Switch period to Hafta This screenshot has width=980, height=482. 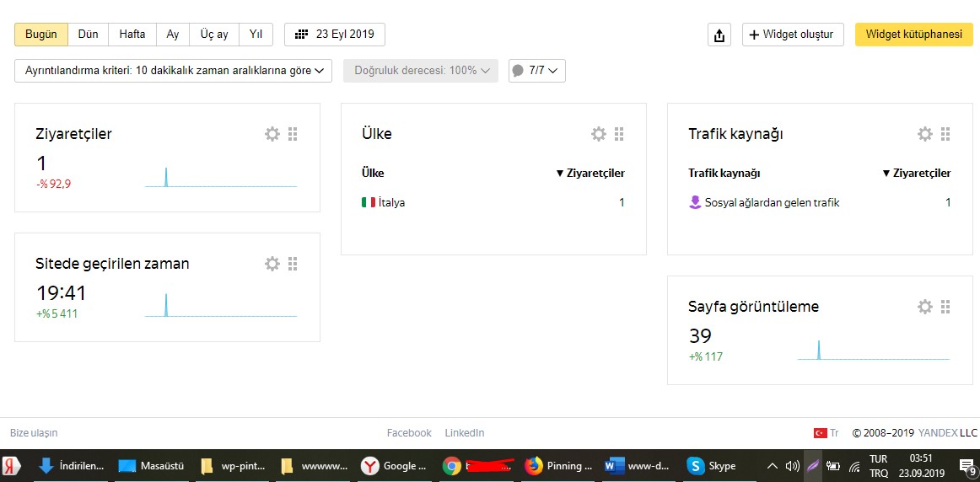132,35
